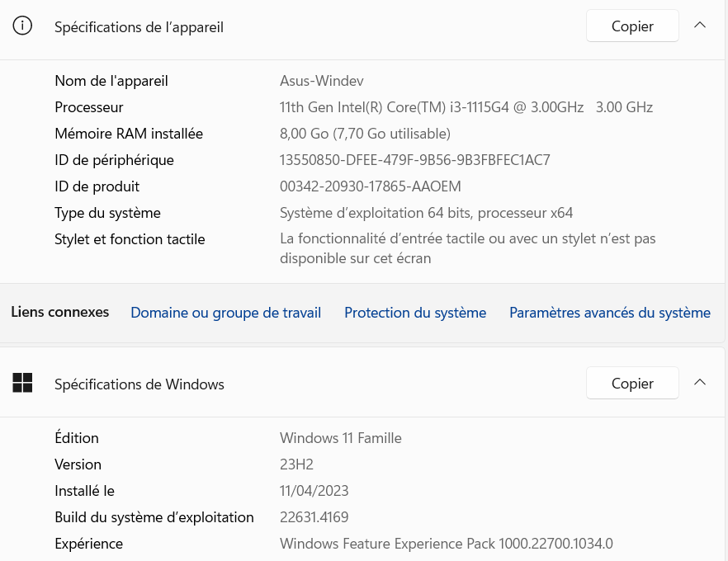
Task: Click the Nom de l'appareil label
Action: tap(111, 81)
